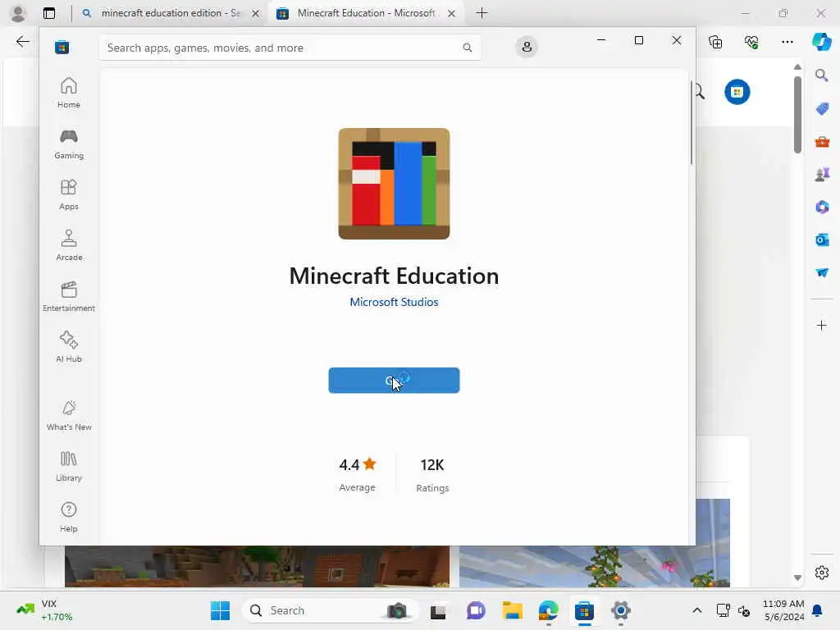
Task: Click the 4.4 Average rating
Action: (358, 474)
